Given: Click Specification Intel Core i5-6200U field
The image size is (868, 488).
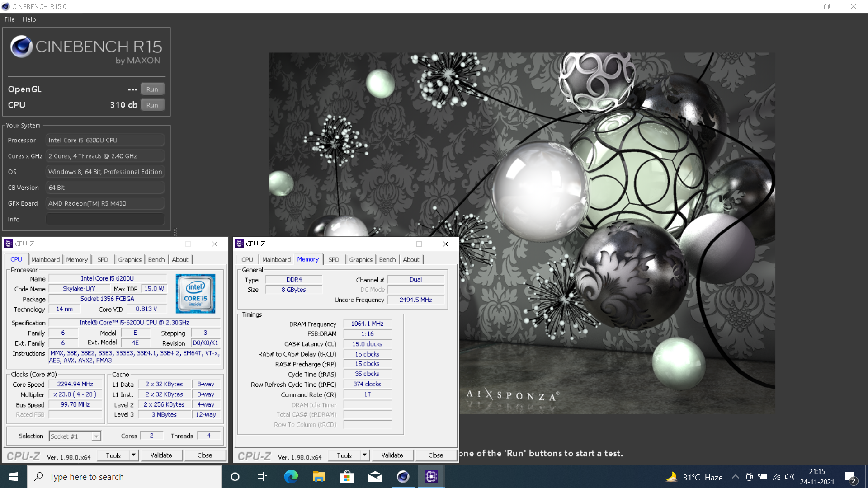Looking at the screenshot, I should [x=134, y=323].
